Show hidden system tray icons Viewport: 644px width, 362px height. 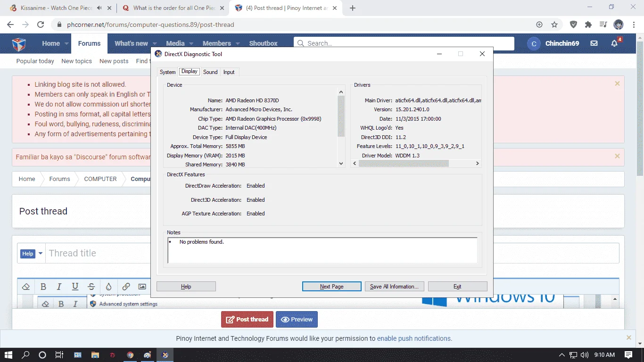tap(561, 355)
